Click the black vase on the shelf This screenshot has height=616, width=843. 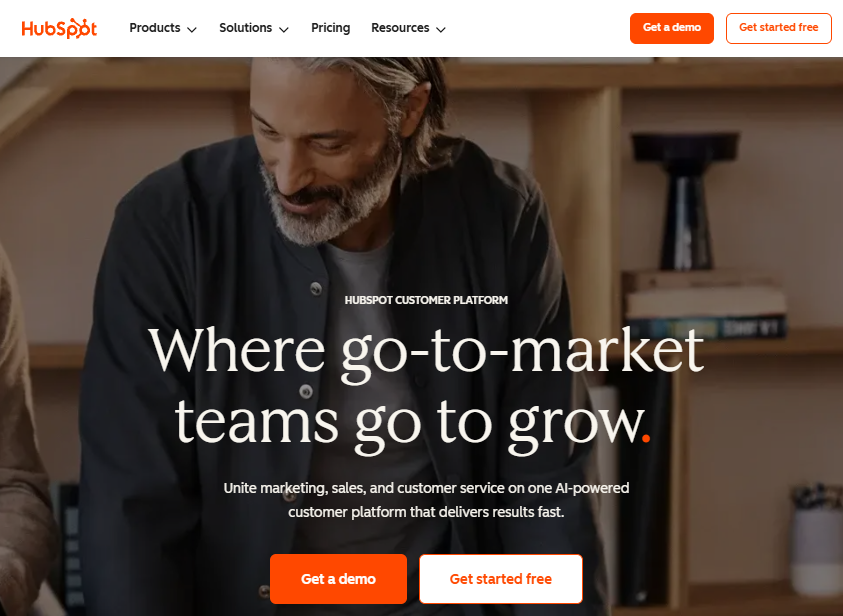(x=686, y=201)
